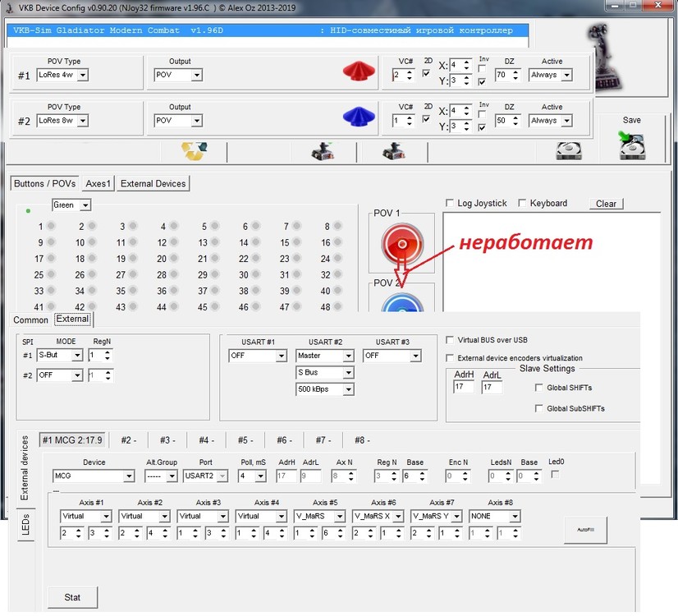This screenshot has height=616, width=678.
Task: Enable External device encoders virtualization
Action: (450, 358)
